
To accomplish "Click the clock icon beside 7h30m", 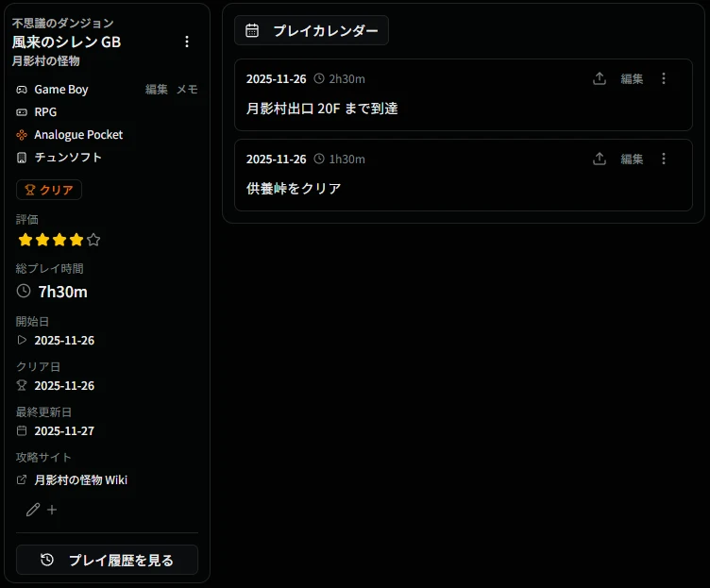I will coord(24,291).
